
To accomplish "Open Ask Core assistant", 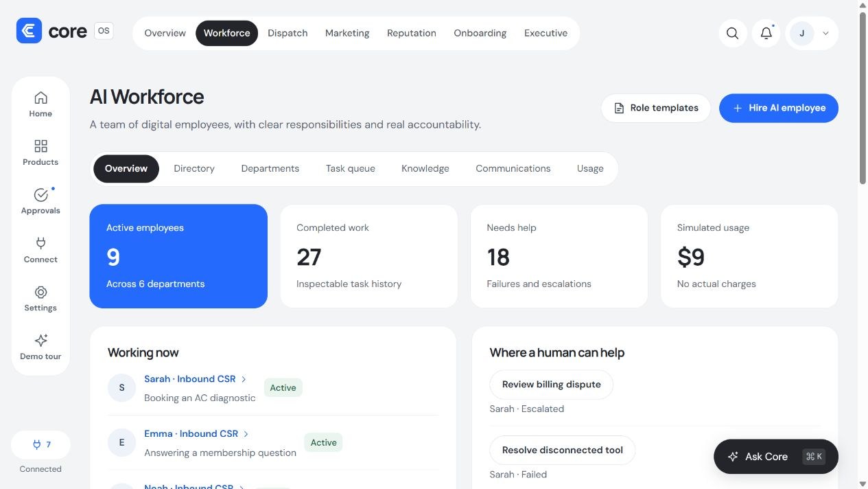I will pyautogui.click(x=776, y=457).
